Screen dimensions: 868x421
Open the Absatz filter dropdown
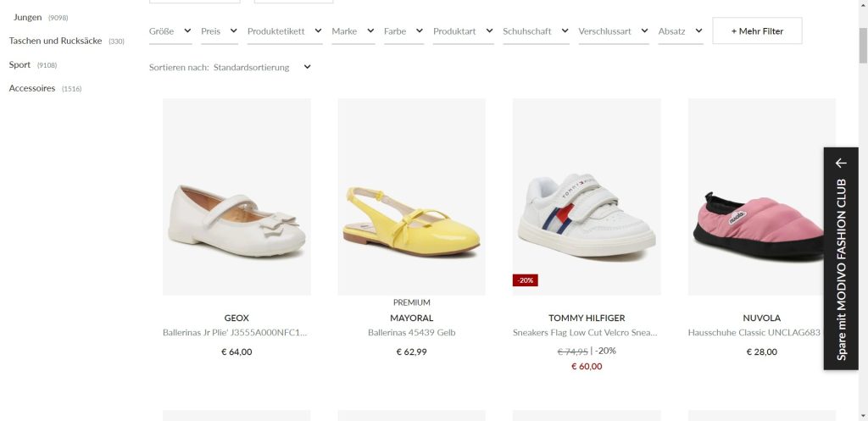(x=680, y=31)
